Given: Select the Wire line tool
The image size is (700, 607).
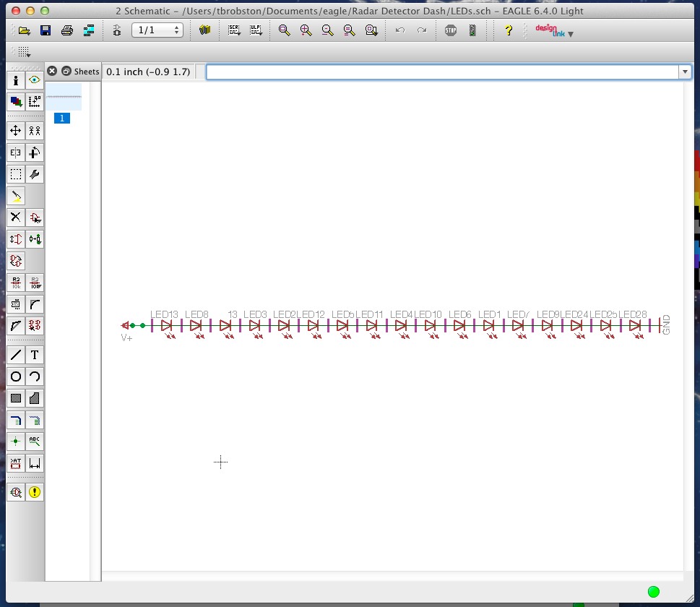Looking at the screenshot, I should [x=16, y=355].
